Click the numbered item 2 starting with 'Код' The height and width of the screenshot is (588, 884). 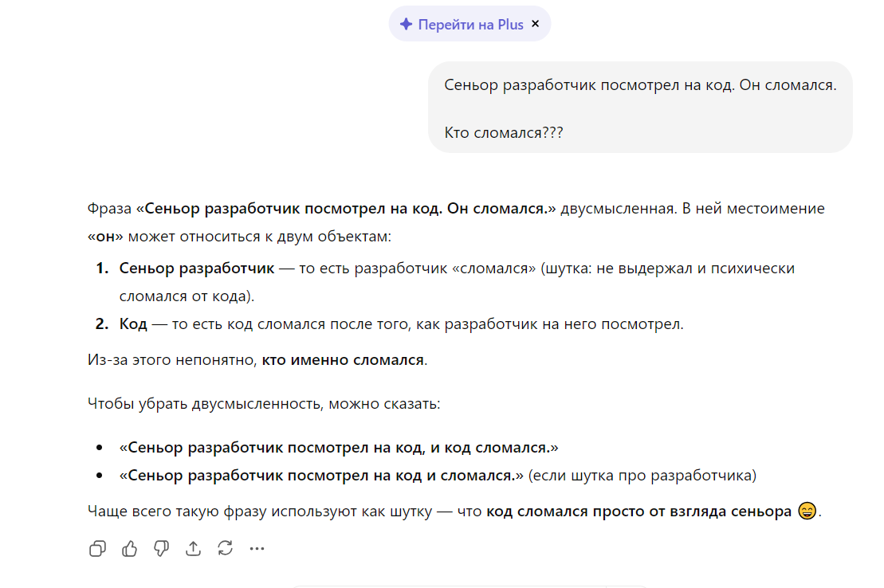click(132, 324)
